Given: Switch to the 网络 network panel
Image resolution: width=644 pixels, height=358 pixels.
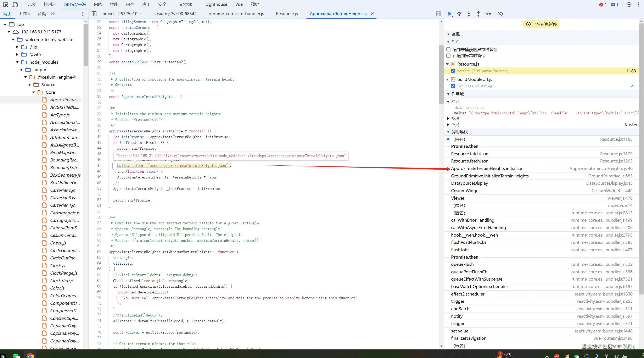Looking at the screenshot, I should tap(98, 4).
